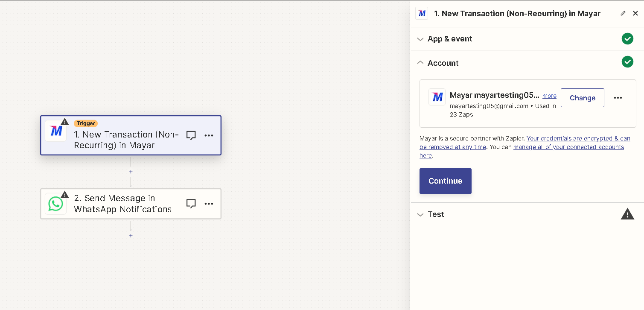Open comment icon on trigger step

pyautogui.click(x=191, y=135)
